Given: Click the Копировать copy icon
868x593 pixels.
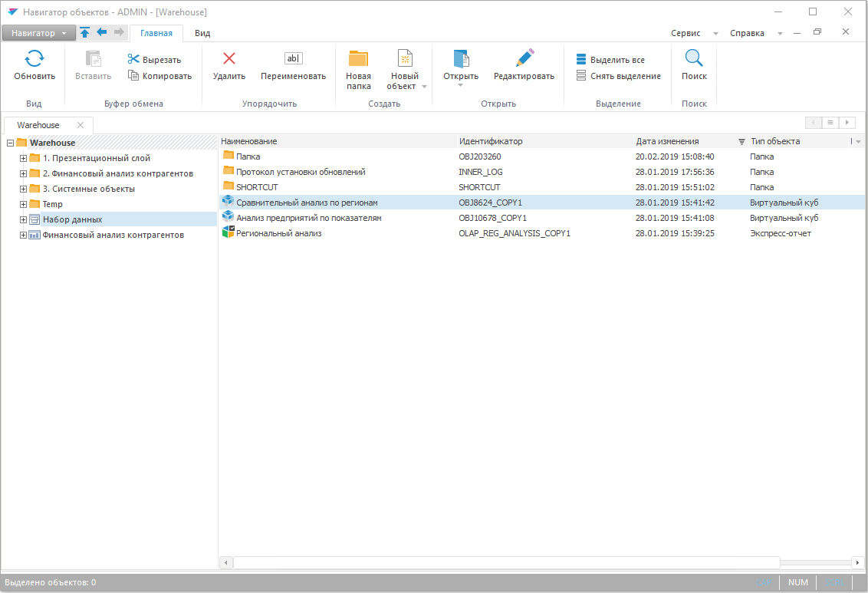Looking at the screenshot, I should [133, 75].
